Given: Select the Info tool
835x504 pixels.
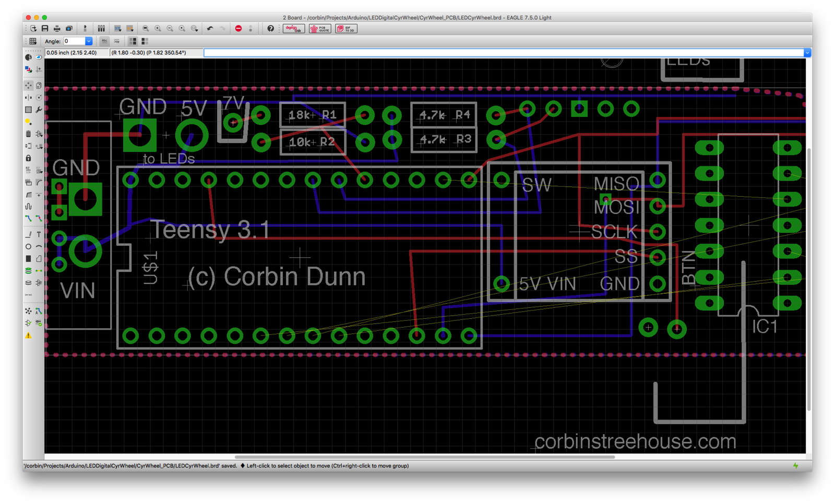Looking at the screenshot, I should 28,57.
